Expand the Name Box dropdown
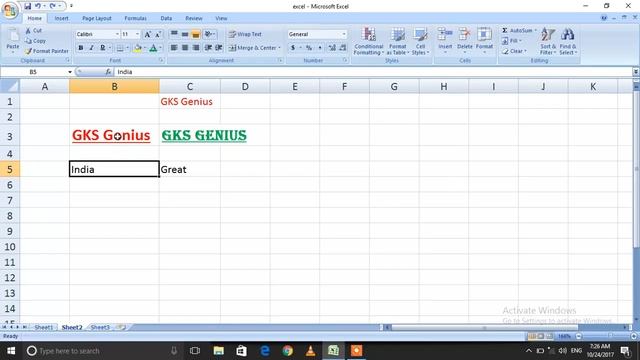The image size is (640, 360). pyautogui.click(x=70, y=72)
